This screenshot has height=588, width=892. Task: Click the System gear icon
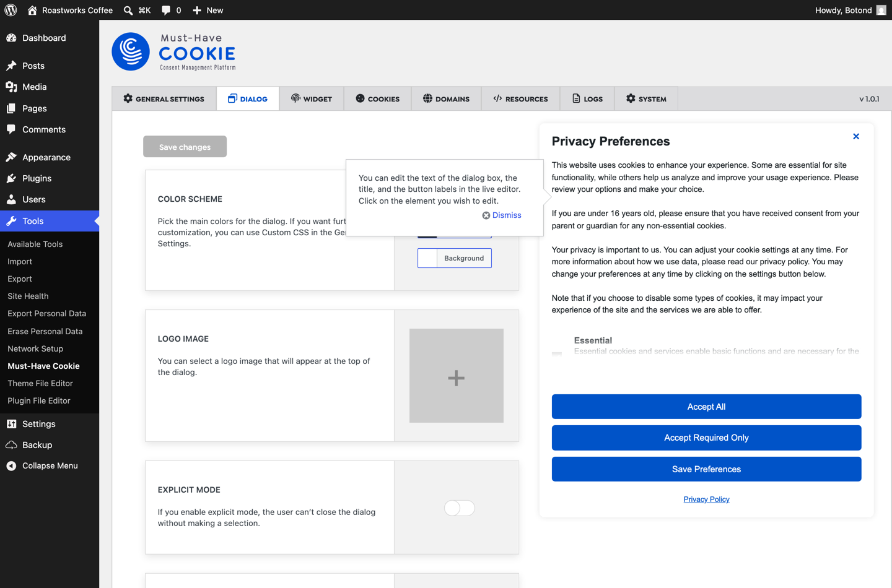(x=631, y=98)
